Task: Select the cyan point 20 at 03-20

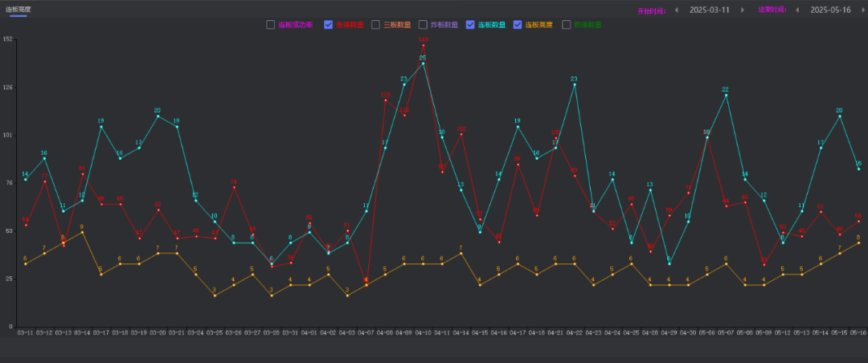Action: pos(158,116)
